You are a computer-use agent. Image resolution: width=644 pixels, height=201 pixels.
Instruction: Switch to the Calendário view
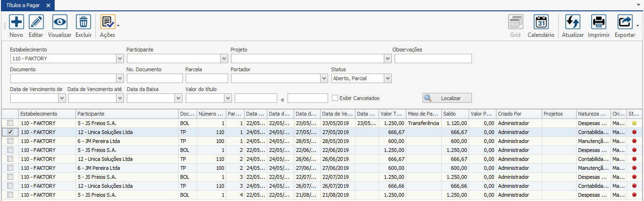[541, 22]
